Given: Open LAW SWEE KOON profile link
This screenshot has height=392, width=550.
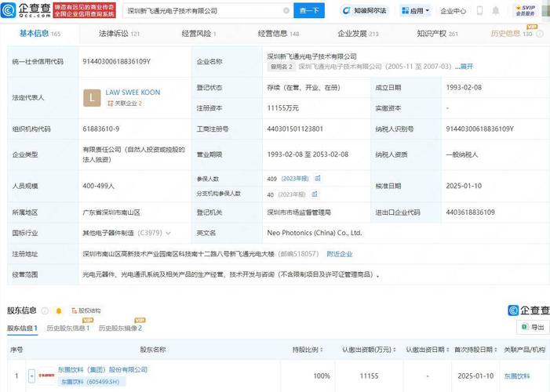Looking at the screenshot, I should tap(133, 93).
